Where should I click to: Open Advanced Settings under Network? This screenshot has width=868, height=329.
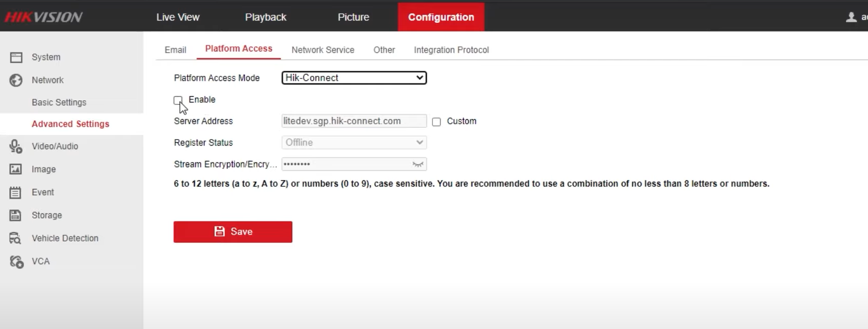(71, 124)
